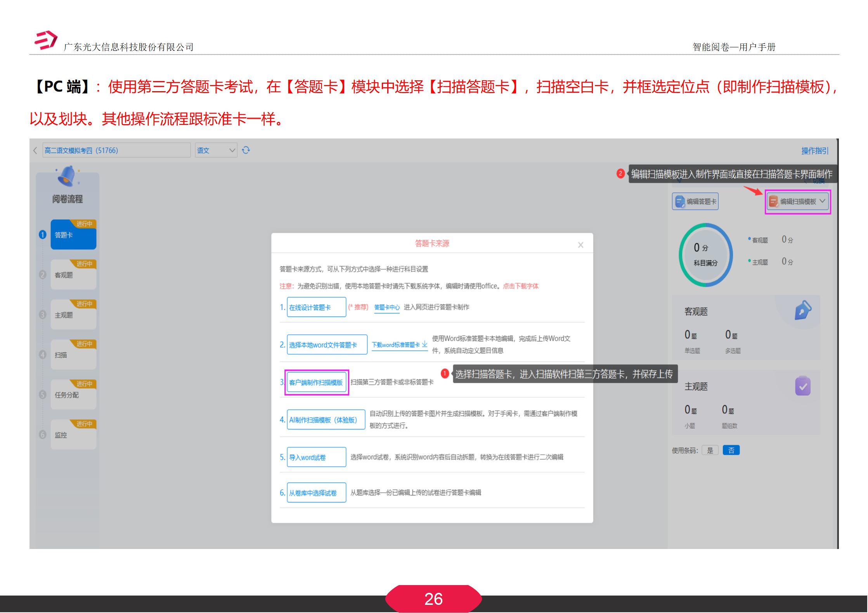Open the 答题卡中心 link
Viewport: 868px width, 613px height.
[386, 306]
